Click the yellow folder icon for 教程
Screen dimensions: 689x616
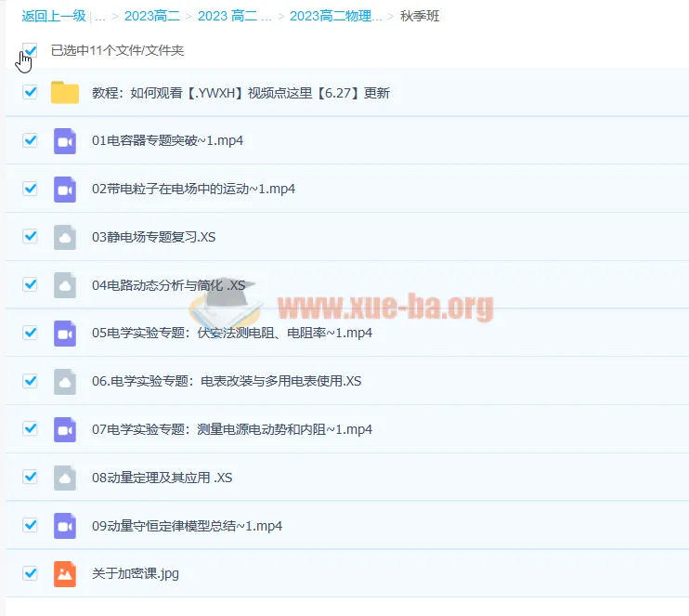64,92
